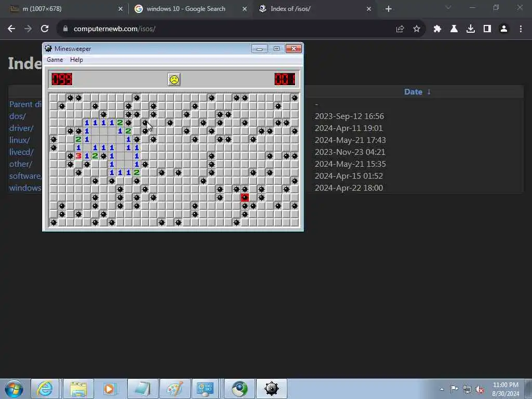Close the "m (1007×678)" tab

(120, 9)
